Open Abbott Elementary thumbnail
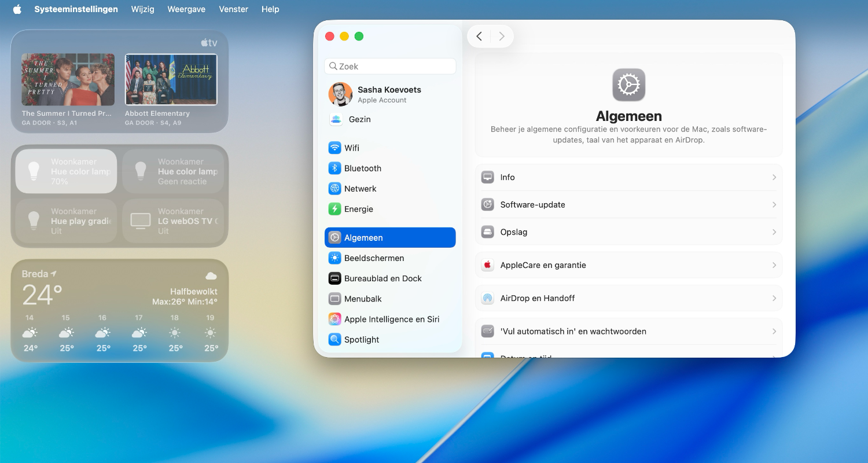Viewport: 868px width, 463px height. pyautogui.click(x=171, y=79)
